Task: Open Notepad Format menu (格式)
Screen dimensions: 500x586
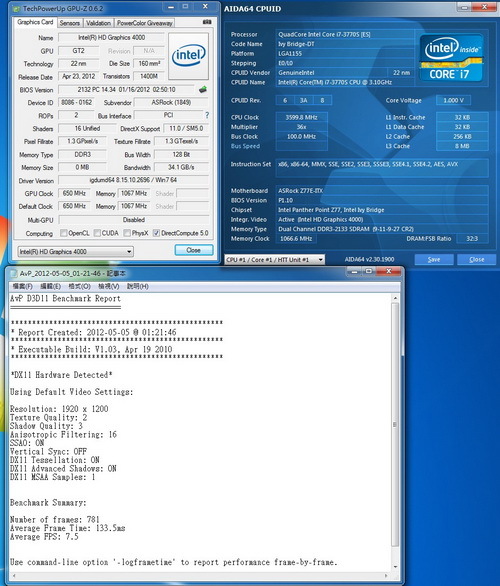Action: coord(79,286)
